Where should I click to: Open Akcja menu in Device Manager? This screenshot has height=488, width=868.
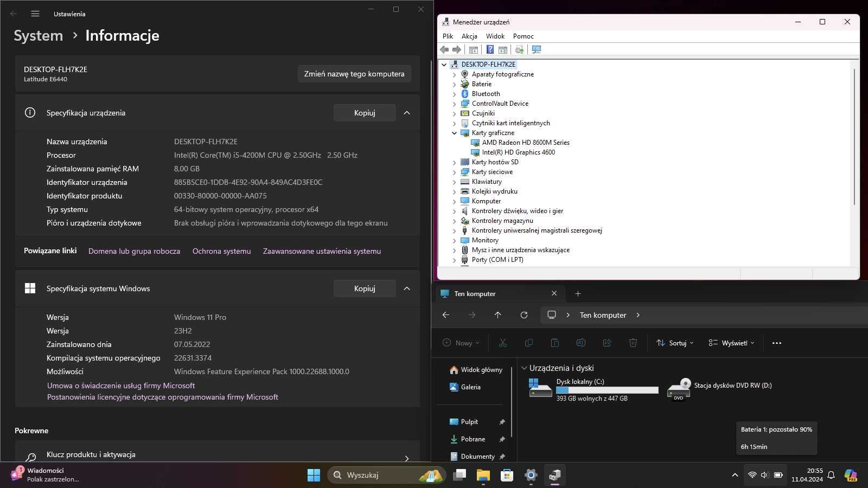click(469, 36)
